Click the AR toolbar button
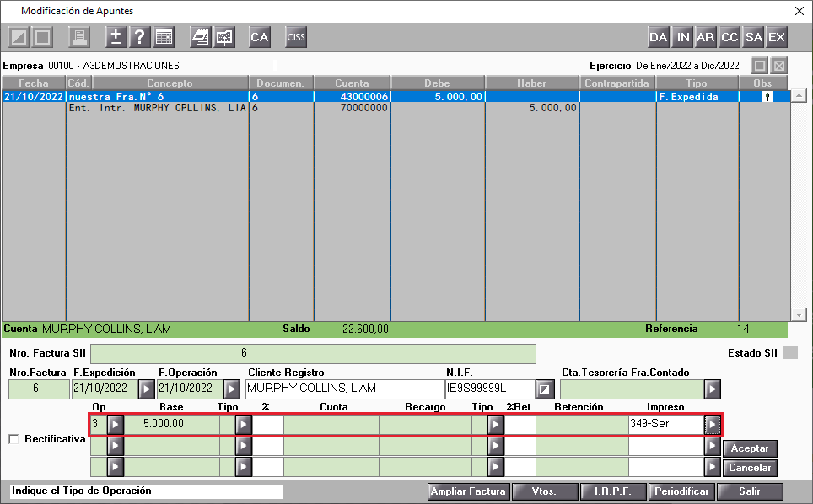This screenshot has width=813, height=504. pyautogui.click(x=705, y=37)
